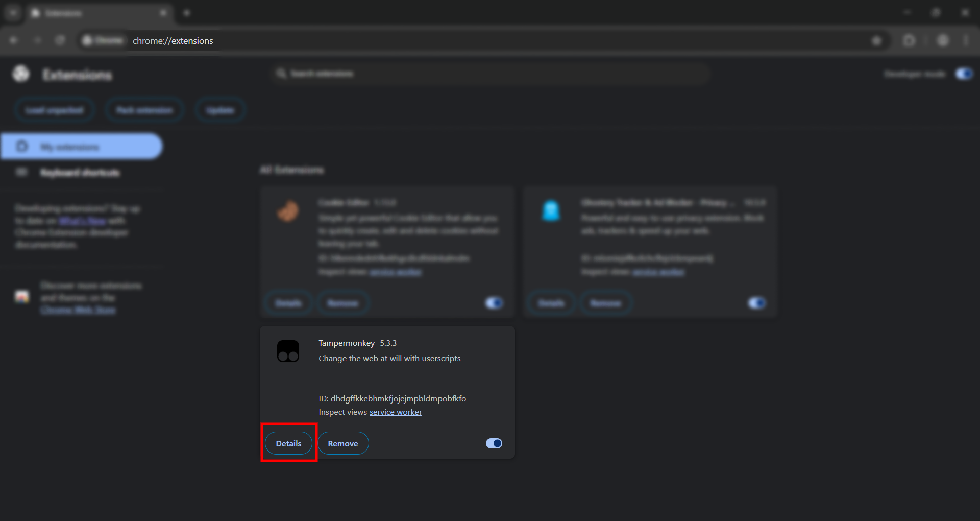
Task: Click the Cookie Editor cookie icon
Action: (x=288, y=211)
